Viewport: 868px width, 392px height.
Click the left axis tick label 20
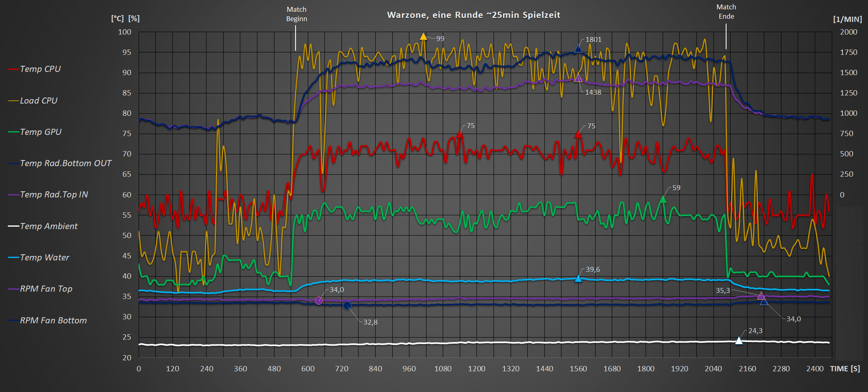point(127,357)
